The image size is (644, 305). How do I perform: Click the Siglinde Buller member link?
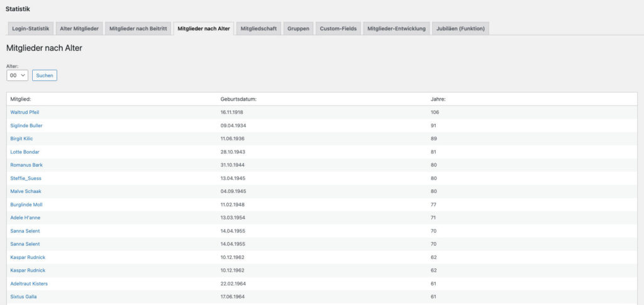click(x=26, y=125)
